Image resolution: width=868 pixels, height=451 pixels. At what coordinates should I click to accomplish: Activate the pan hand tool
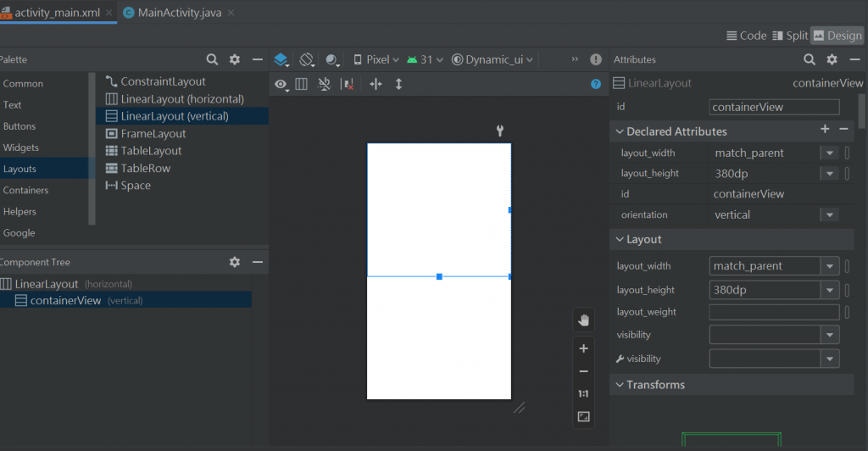pyautogui.click(x=583, y=320)
